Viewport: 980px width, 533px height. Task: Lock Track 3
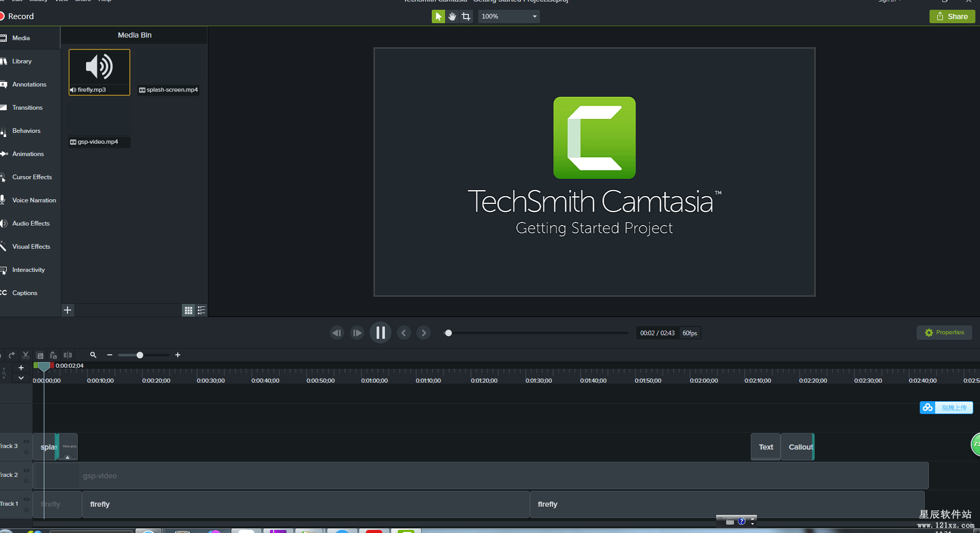[26, 452]
